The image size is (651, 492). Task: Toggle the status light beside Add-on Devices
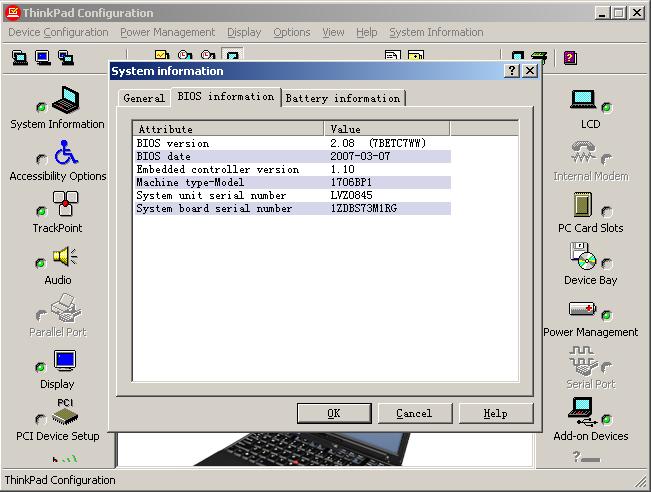pyautogui.click(x=606, y=419)
